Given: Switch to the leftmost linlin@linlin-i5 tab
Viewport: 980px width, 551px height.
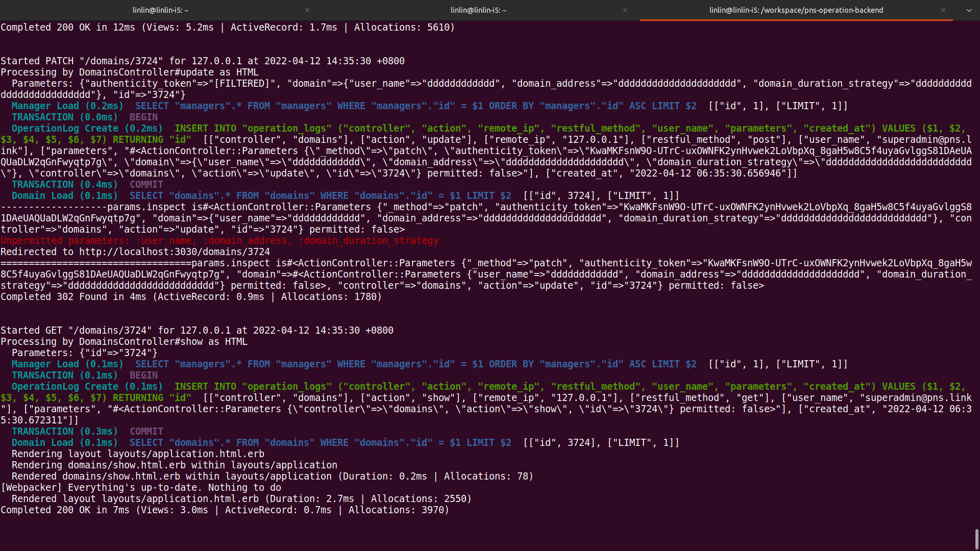Looking at the screenshot, I should point(160,10).
